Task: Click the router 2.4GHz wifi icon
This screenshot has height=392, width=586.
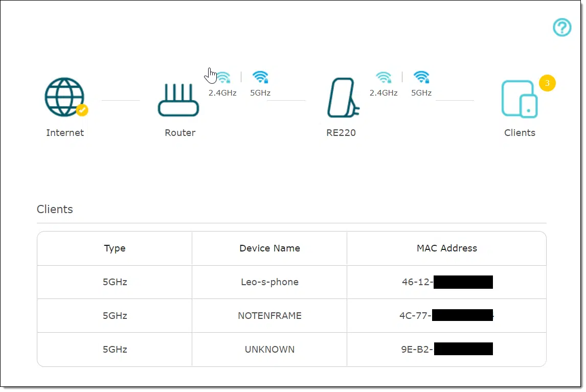Action: 223,78
